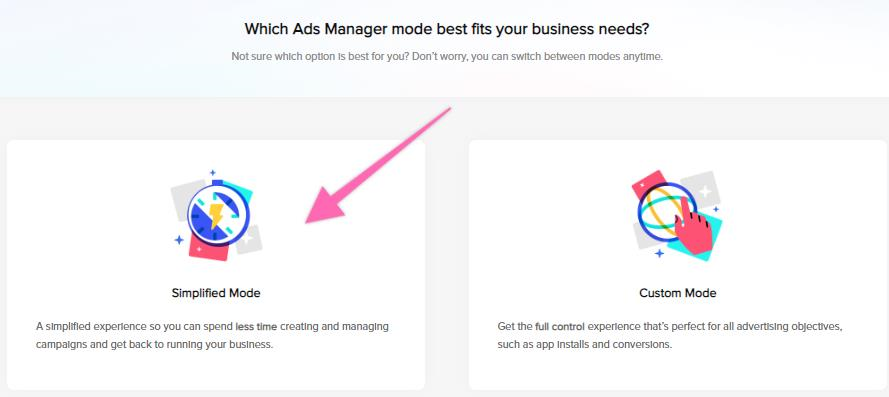889x397 pixels.
Task: Click the Custom Mode globe illustration
Action: tap(676, 214)
